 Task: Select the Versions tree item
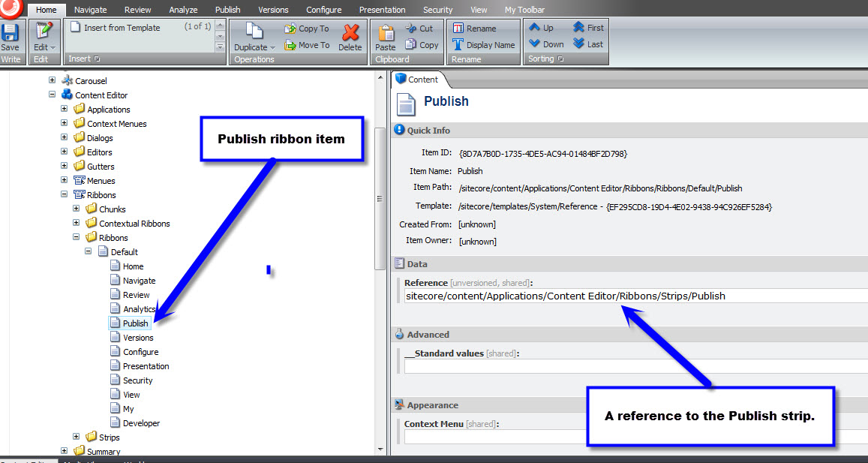click(138, 338)
